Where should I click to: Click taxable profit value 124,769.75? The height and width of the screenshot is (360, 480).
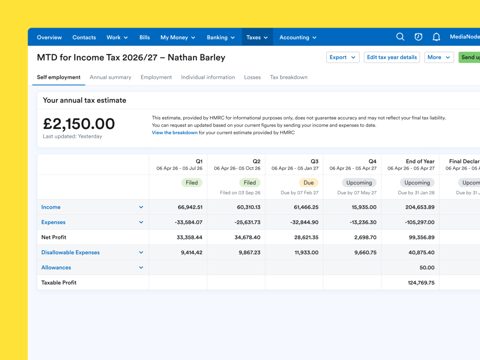421,283
